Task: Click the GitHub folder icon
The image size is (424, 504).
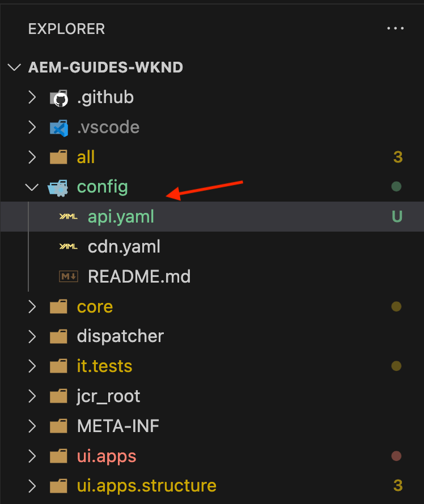Action: pyautogui.click(x=59, y=98)
